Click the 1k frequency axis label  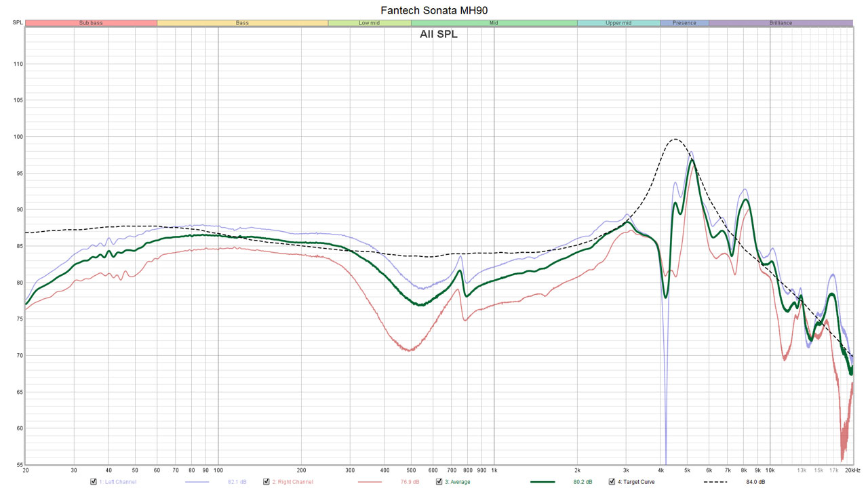pyautogui.click(x=494, y=470)
